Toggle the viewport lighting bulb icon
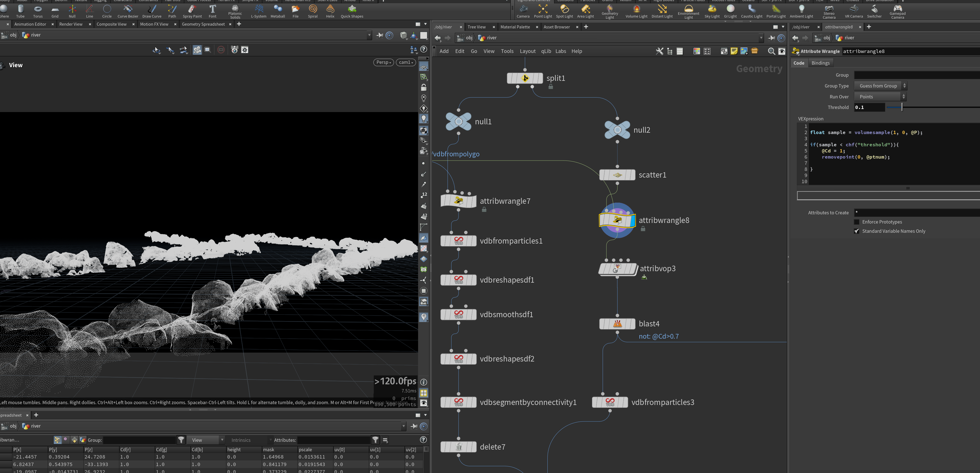The width and height of the screenshot is (980, 473). tap(423, 119)
